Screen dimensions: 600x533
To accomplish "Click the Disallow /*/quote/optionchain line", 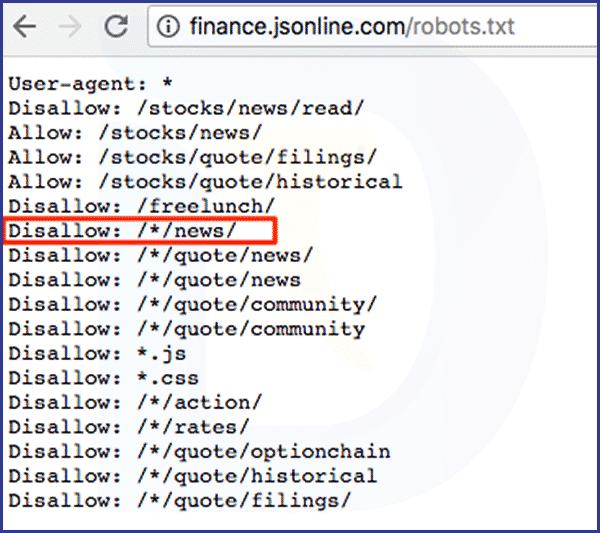I will [199, 452].
